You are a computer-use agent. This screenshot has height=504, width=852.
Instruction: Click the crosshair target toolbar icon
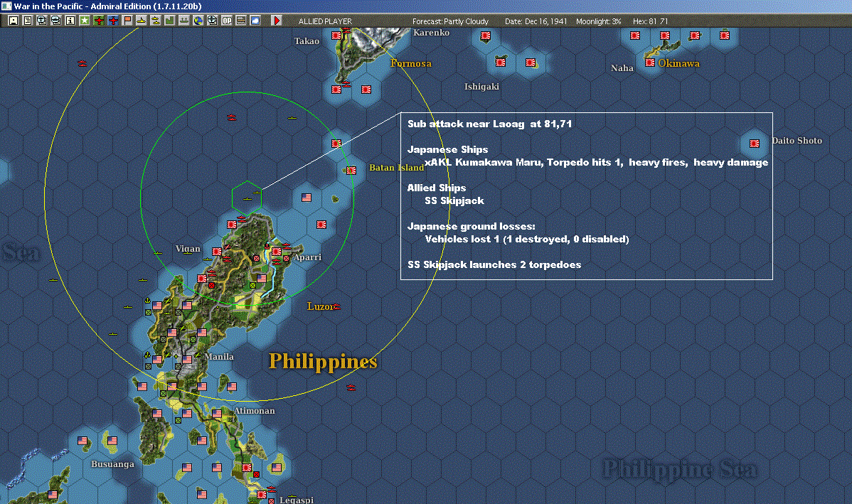[x=212, y=21]
